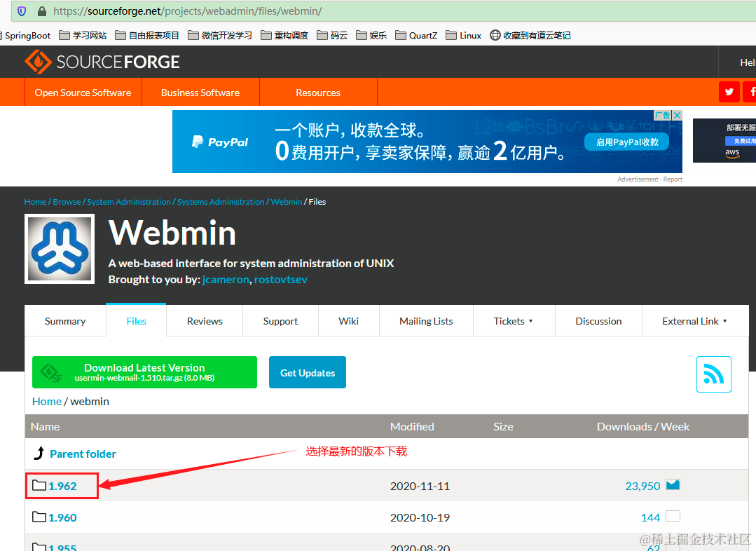Click Browse breadcrumb link
Screen dimensions: 756x551
pos(67,202)
